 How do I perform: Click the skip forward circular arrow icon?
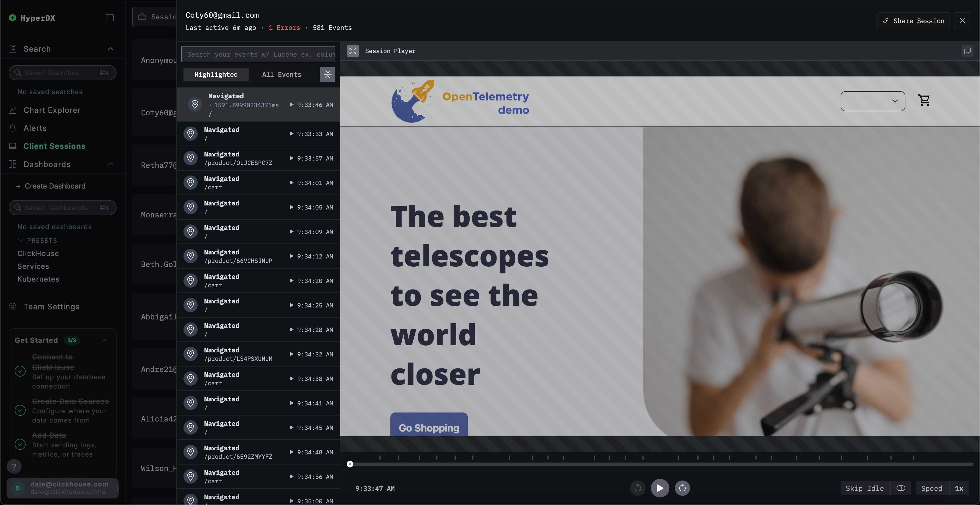[x=682, y=488]
